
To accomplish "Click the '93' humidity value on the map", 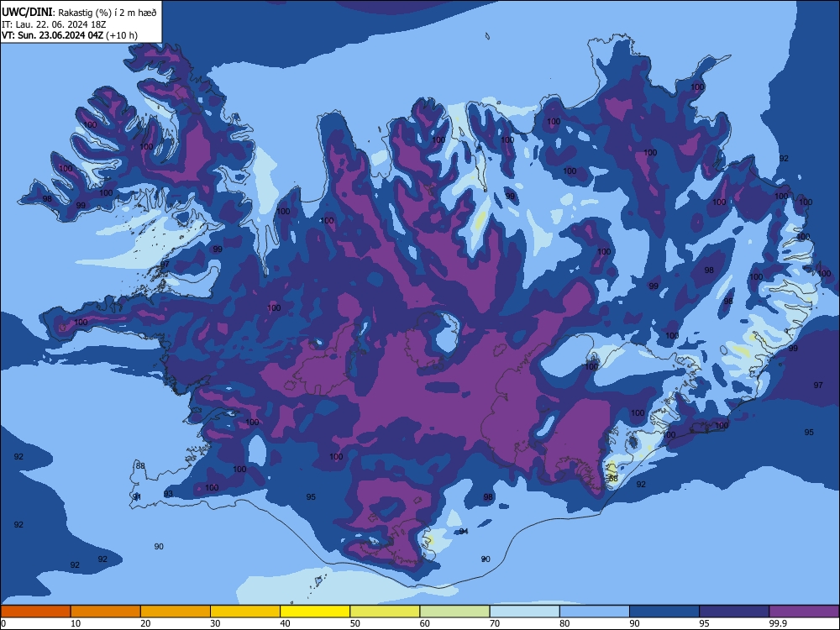I will (168, 494).
